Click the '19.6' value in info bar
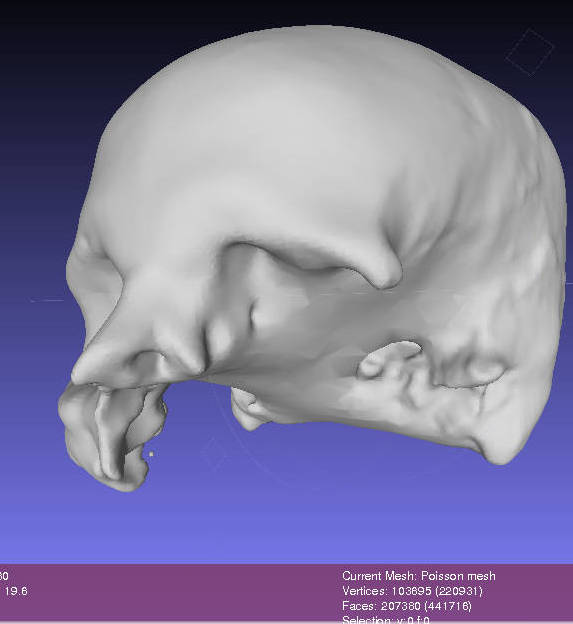 click(16, 591)
